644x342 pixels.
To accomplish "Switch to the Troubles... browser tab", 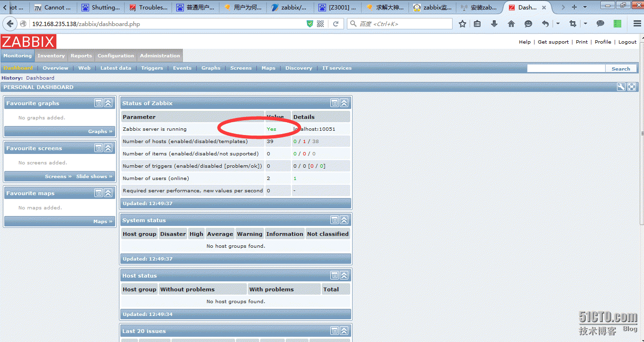I will pyautogui.click(x=147, y=7).
